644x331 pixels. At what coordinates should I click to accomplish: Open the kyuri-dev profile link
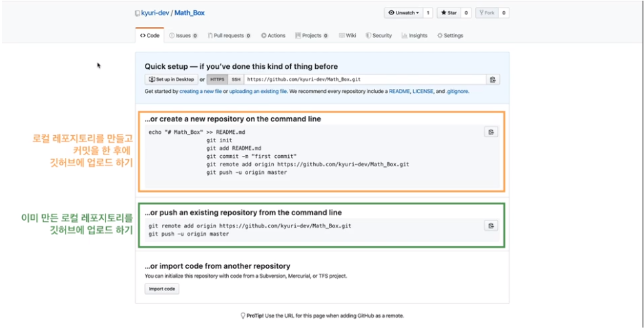point(156,13)
